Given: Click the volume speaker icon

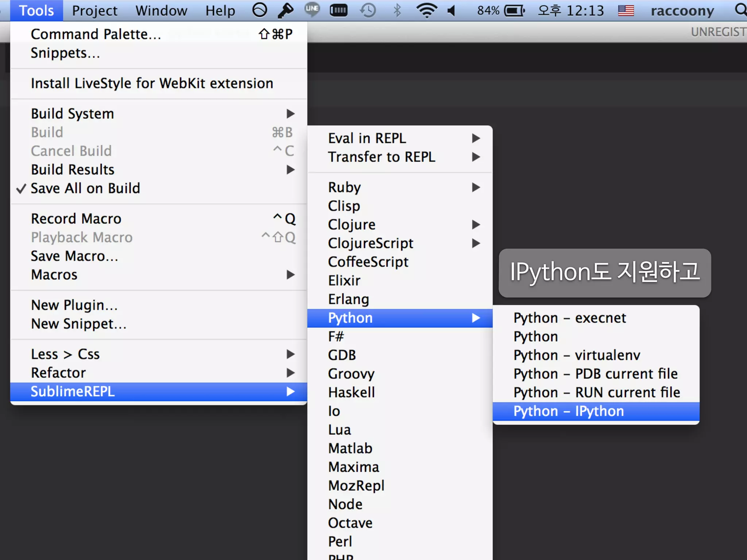Looking at the screenshot, I should point(452,10).
